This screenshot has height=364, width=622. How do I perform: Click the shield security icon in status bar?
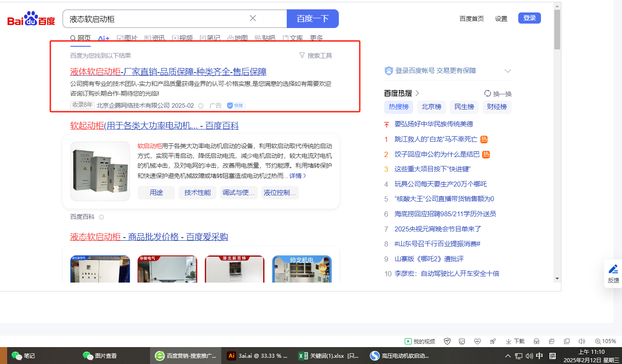coord(447,341)
